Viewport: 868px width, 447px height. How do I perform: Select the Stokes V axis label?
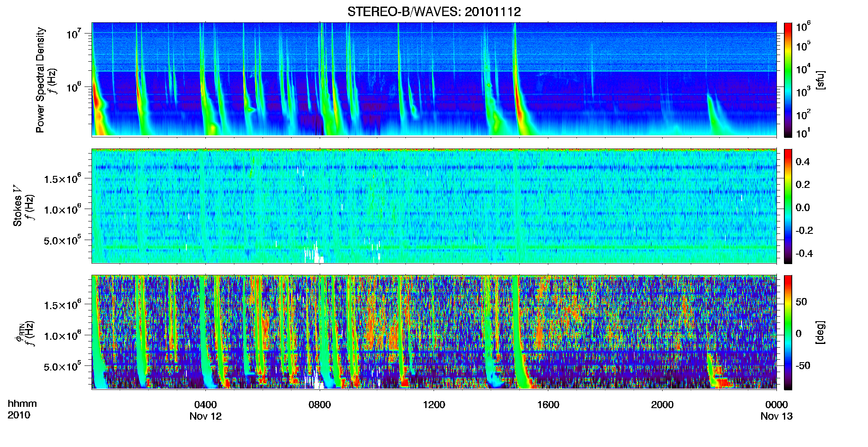17,206
